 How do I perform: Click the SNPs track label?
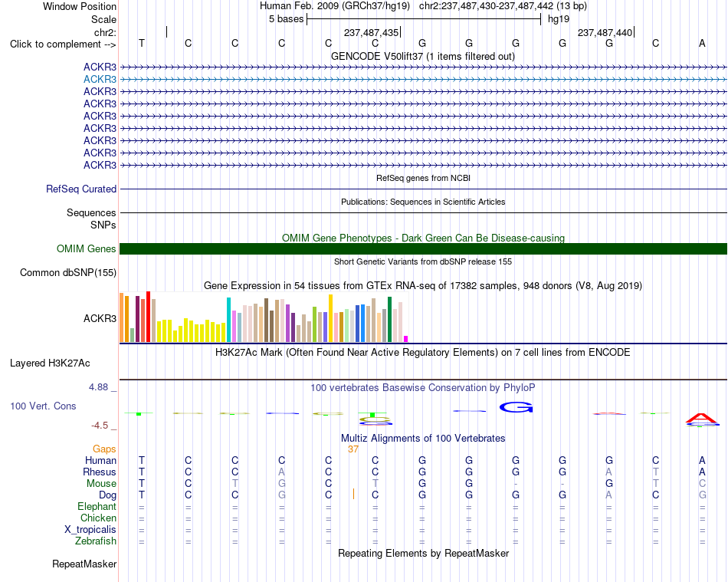coord(103,225)
